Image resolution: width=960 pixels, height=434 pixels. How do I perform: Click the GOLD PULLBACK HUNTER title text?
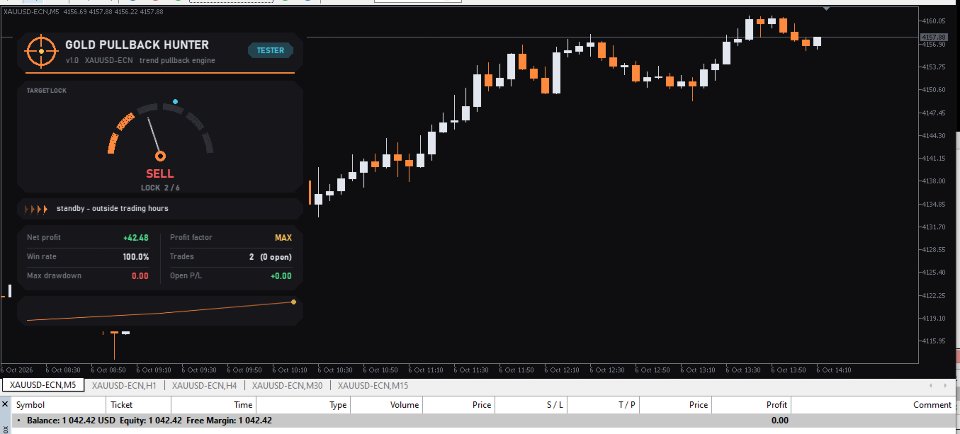pos(137,45)
